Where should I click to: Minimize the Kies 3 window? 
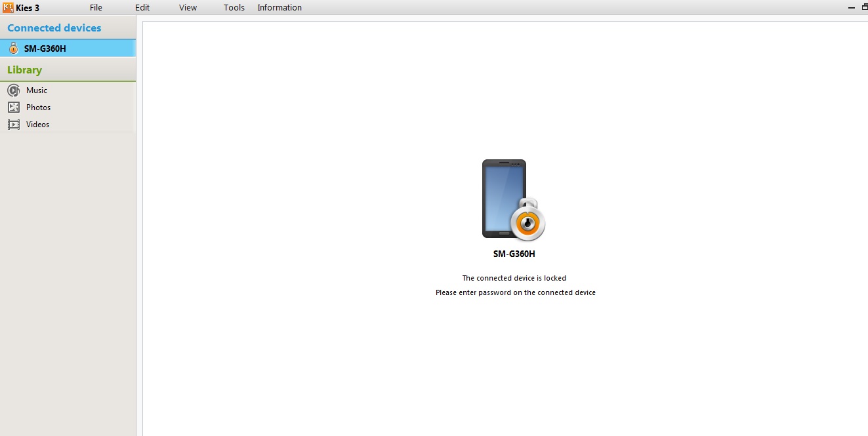point(852,8)
